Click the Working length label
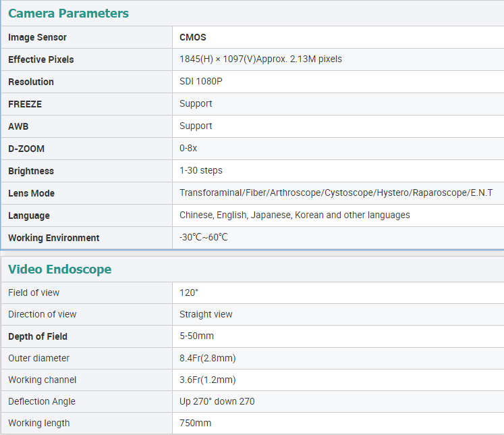The image size is (504, 435). (x=38, y=423)
